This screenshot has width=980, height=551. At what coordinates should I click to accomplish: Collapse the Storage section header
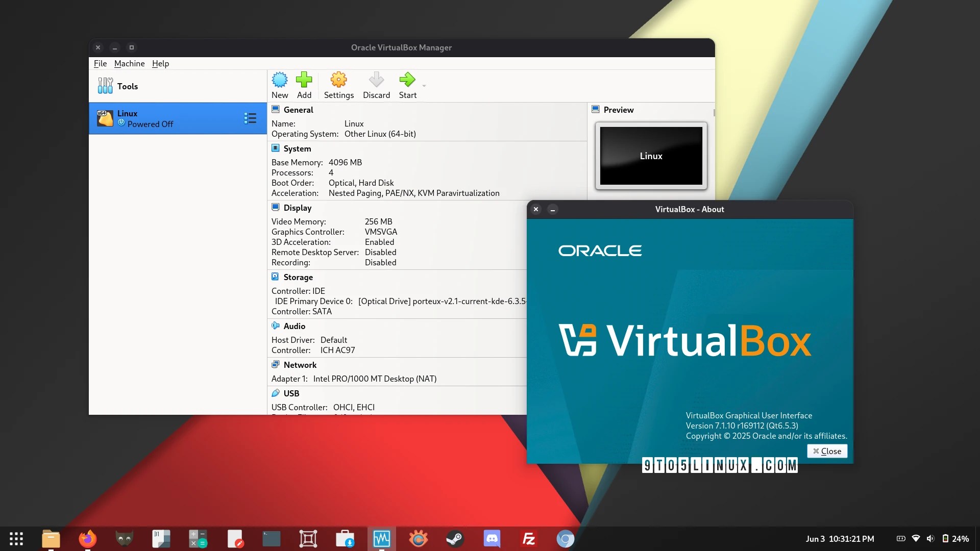click(x=298, y=277)
